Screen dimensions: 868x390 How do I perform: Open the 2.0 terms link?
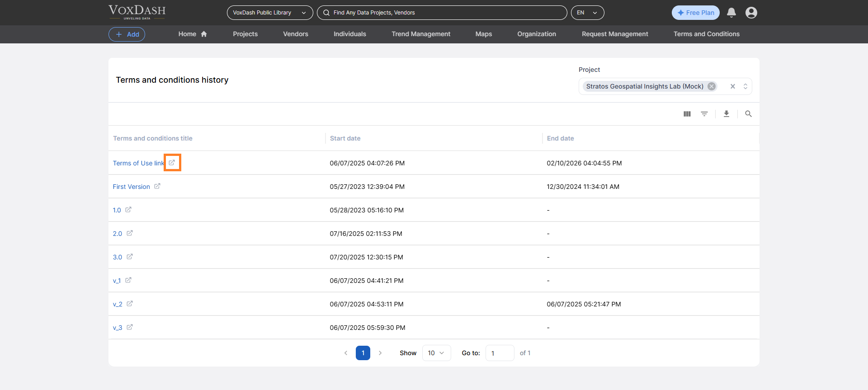[x=118, y=234]
